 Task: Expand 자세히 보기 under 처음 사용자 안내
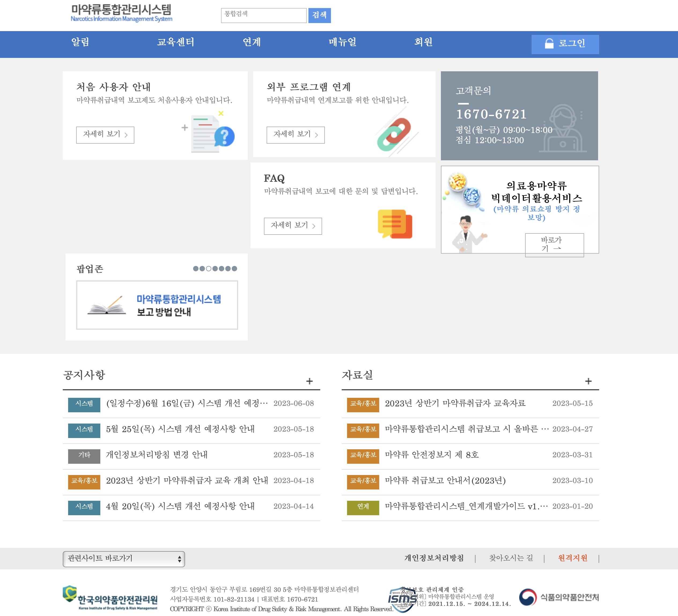pos(105,135)
